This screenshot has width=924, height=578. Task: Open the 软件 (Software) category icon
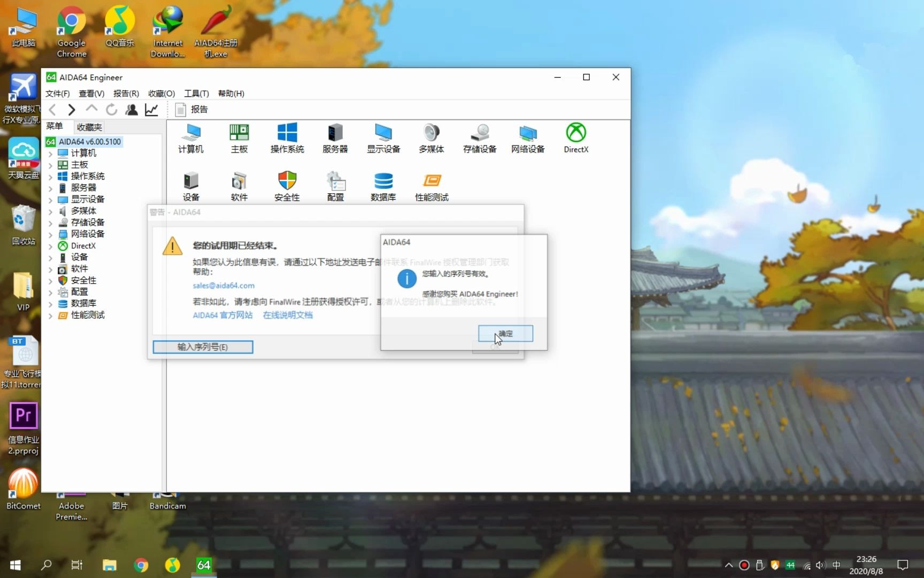pyautogui.click(x=239, y=186)
